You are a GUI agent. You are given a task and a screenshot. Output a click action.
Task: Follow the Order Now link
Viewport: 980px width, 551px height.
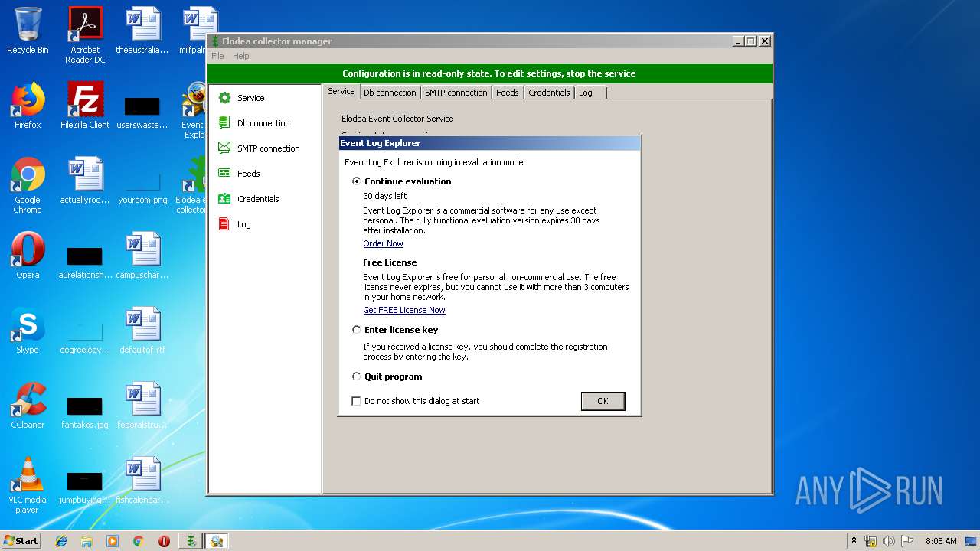pyautogui.click(x=383, y=243)
